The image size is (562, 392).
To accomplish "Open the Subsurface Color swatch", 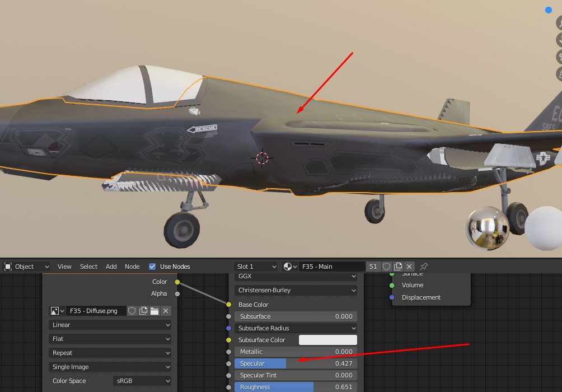I will [x=328, y=340].
